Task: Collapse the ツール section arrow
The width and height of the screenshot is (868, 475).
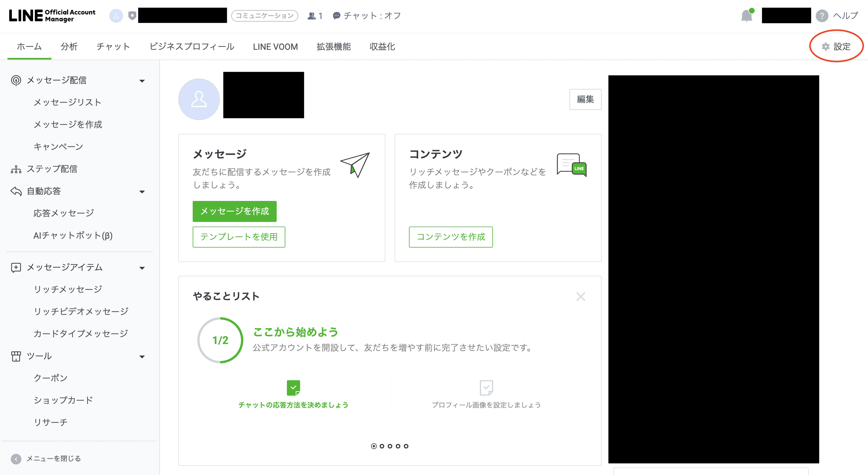Action: (142, 357)
